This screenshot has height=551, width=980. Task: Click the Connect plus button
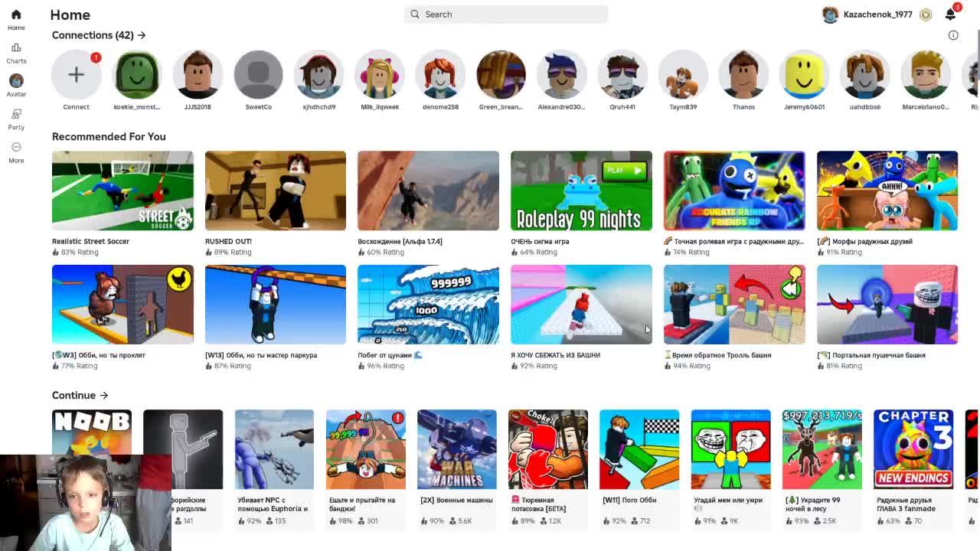point(76,74)
